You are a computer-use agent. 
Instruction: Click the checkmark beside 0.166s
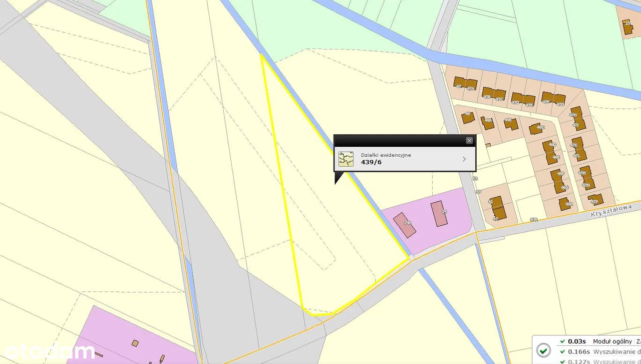coord(563,351)
